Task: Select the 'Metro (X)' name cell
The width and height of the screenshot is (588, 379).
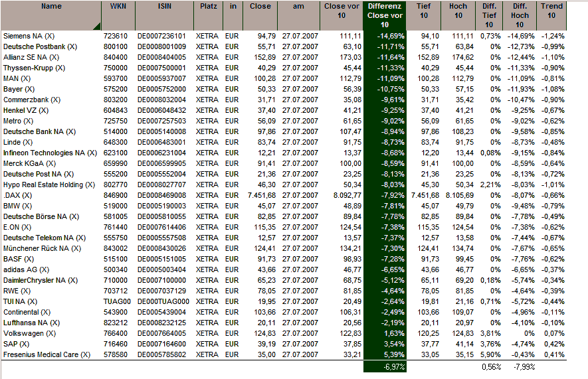Action: 18,121
